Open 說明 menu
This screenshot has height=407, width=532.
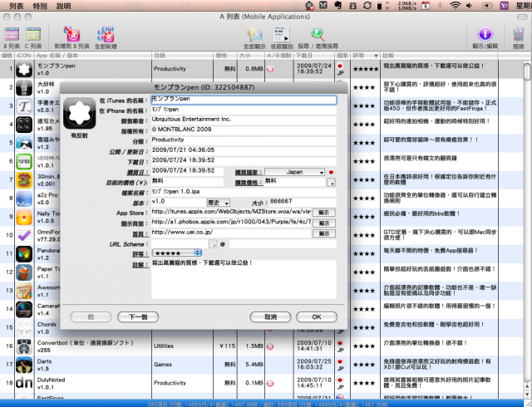pos(64,6)
